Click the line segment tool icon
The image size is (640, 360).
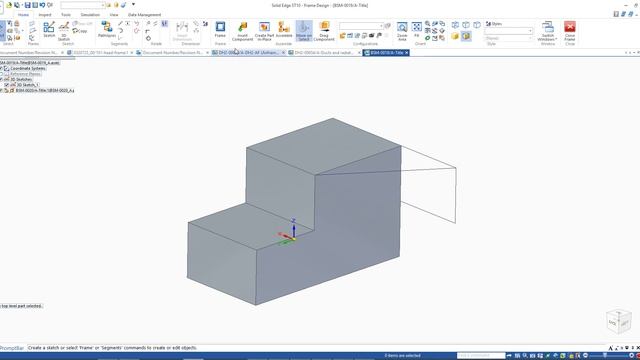120,24
